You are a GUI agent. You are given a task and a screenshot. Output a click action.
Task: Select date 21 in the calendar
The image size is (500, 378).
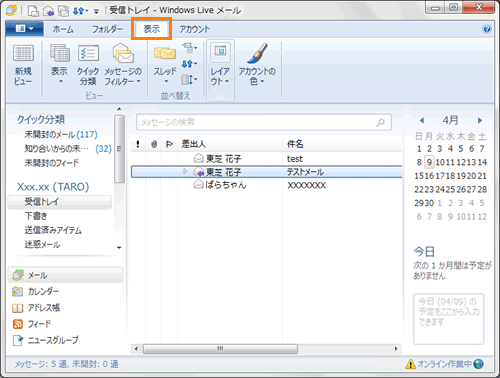pos(482,176)
